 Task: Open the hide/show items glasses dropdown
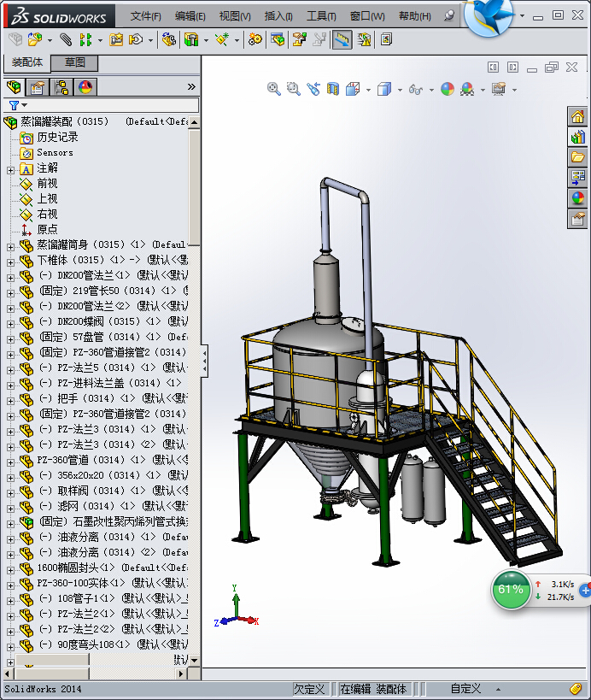click(431, 91)
